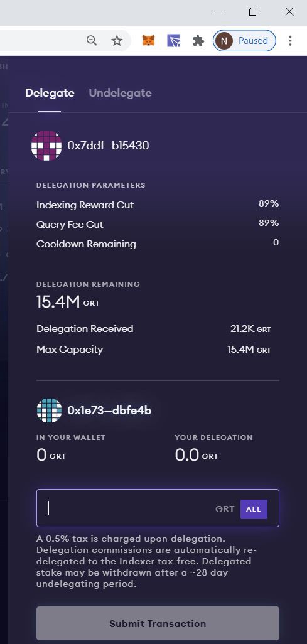Screen dimensions: 307x644
Task: Select the Delegate tab
Action: coord(50,93)
